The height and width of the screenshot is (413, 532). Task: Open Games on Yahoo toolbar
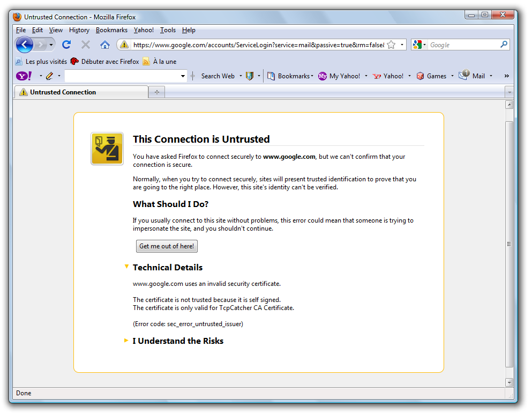[x=431, y=76]
